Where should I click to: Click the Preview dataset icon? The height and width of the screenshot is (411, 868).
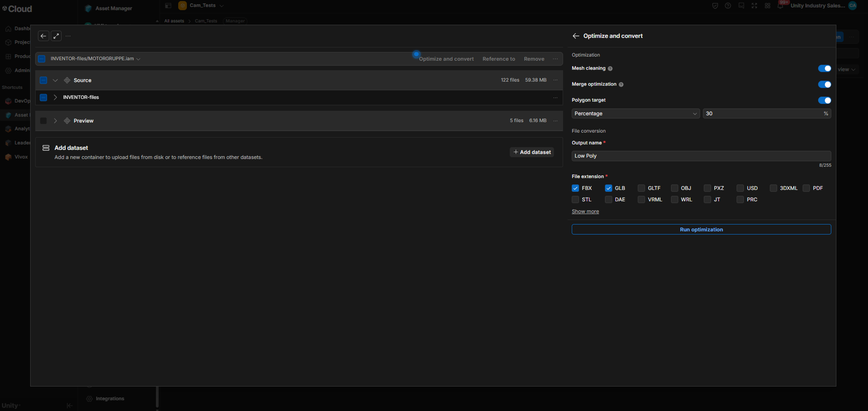tap(67, 121)
